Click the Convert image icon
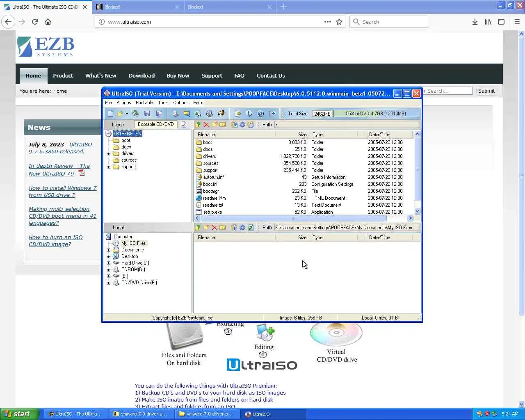 (198, 114)
